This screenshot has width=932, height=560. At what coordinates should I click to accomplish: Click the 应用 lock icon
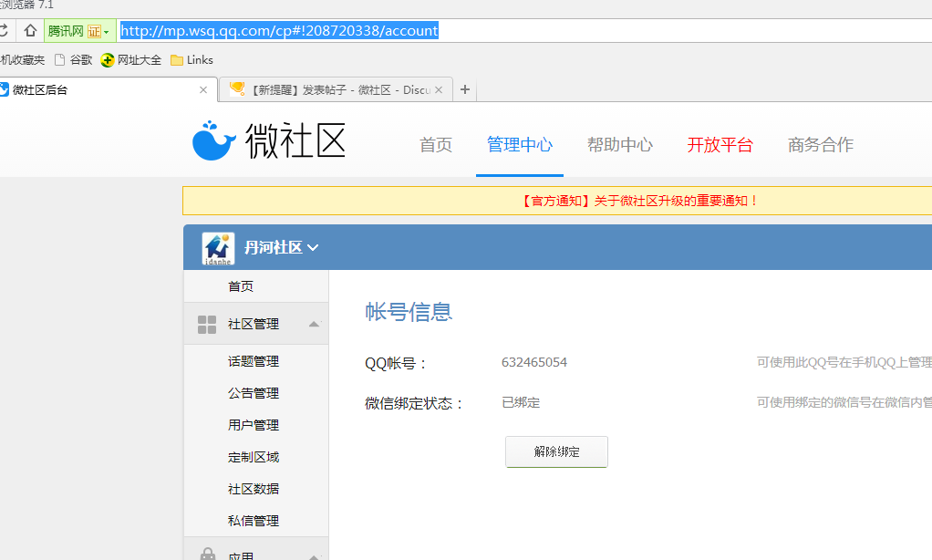tap(207, 554)
